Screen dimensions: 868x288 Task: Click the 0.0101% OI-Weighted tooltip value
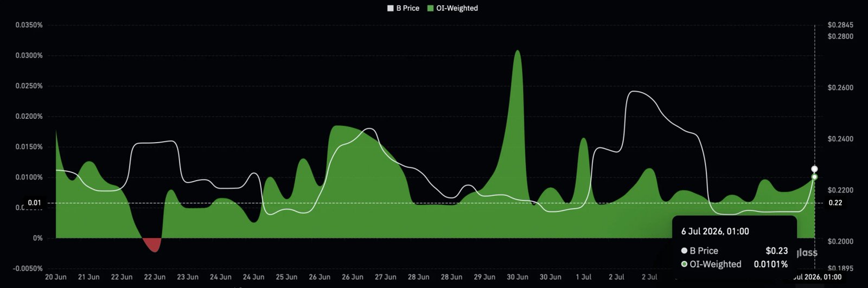[770, 264]
